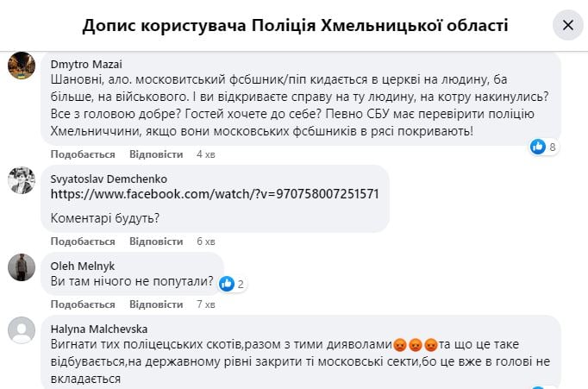The image size is (588, 389).
Task: Open the 7 хв timestamp on Oleh's comment
Action: pos(205,304)
